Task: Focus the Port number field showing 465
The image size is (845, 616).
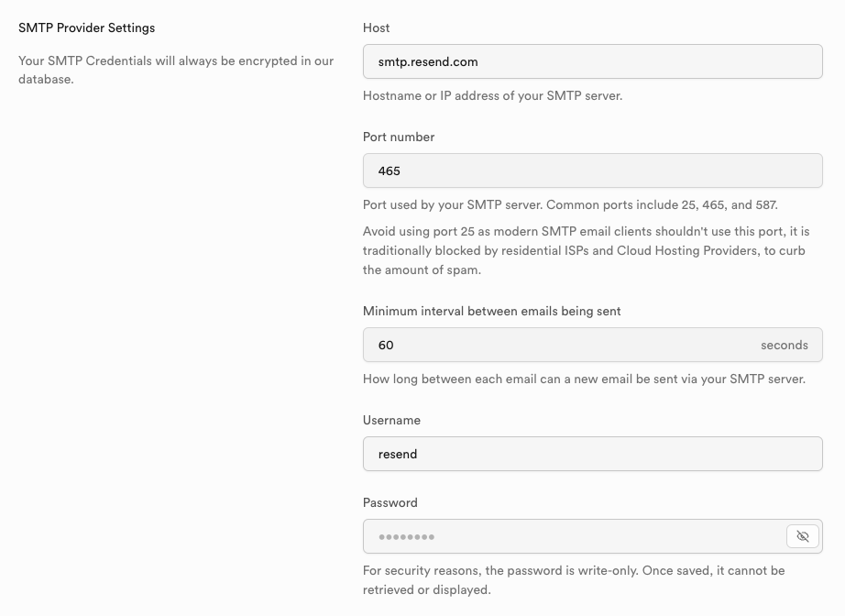Action: [x=592, y=170]
